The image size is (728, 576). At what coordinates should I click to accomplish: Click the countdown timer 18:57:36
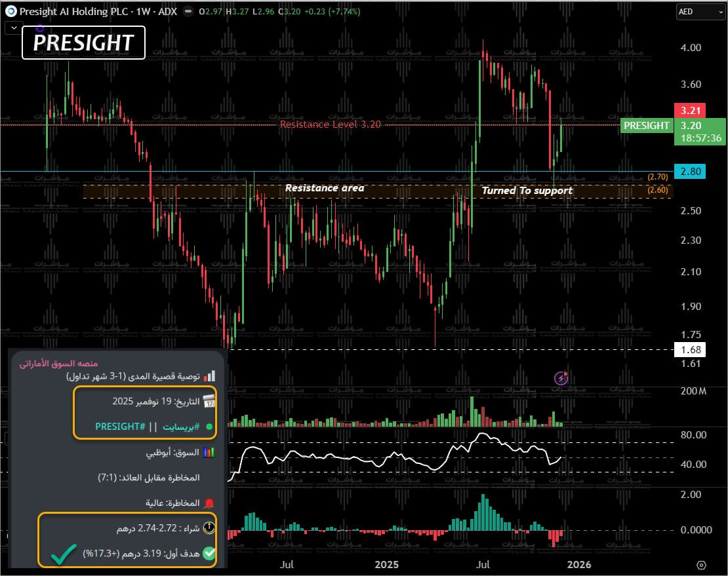pyautogui.click(x=701, y=138)
